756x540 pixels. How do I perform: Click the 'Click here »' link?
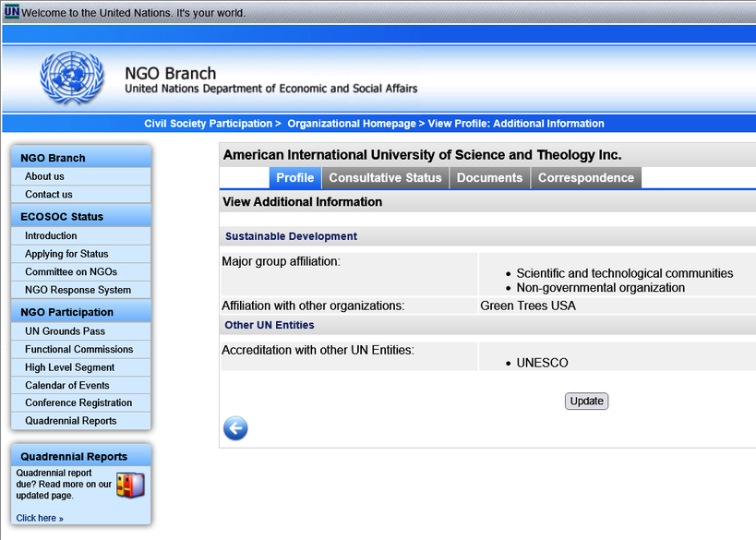pos(40,518)
